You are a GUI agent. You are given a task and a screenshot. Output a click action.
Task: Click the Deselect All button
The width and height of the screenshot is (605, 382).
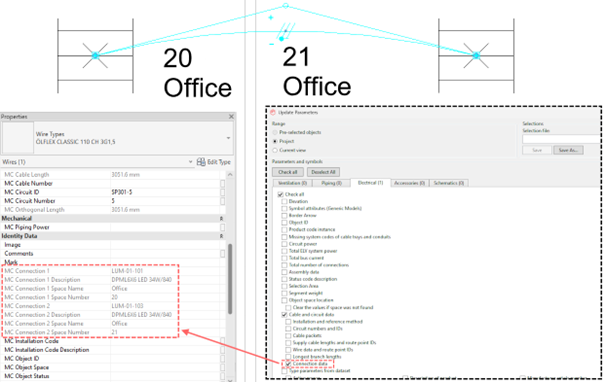(323, 172)
